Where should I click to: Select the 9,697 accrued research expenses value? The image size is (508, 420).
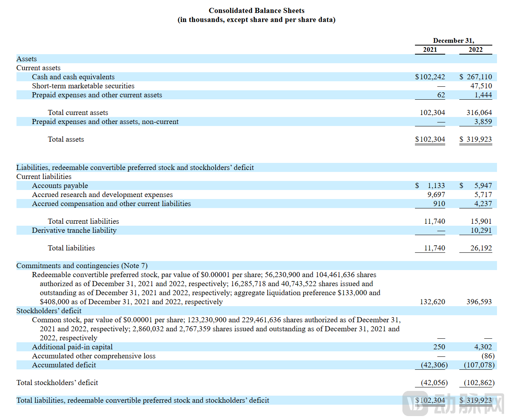tap(436, 195)
